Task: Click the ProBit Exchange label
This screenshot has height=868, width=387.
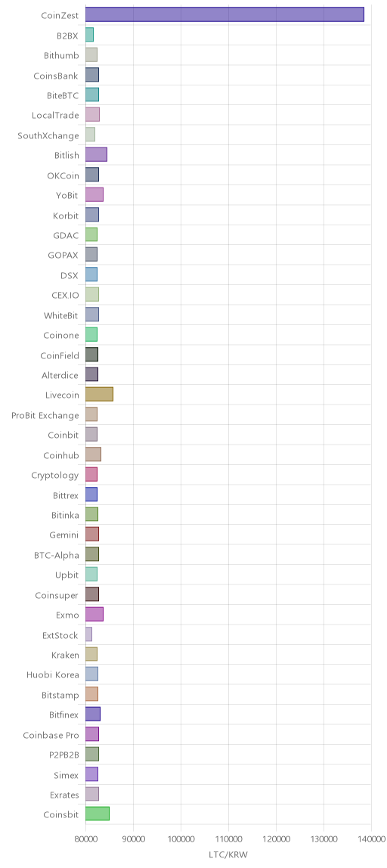Action: coord(45,414)
